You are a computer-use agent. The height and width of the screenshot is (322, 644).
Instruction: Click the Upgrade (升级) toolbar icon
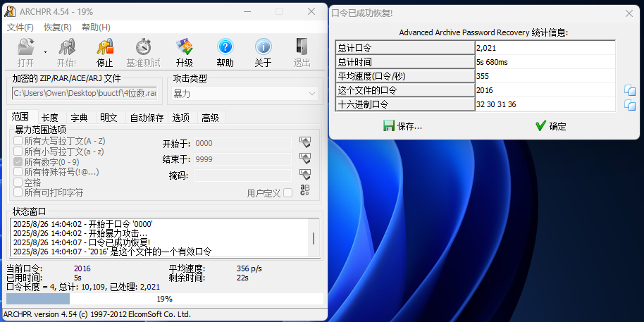(185, 47)
